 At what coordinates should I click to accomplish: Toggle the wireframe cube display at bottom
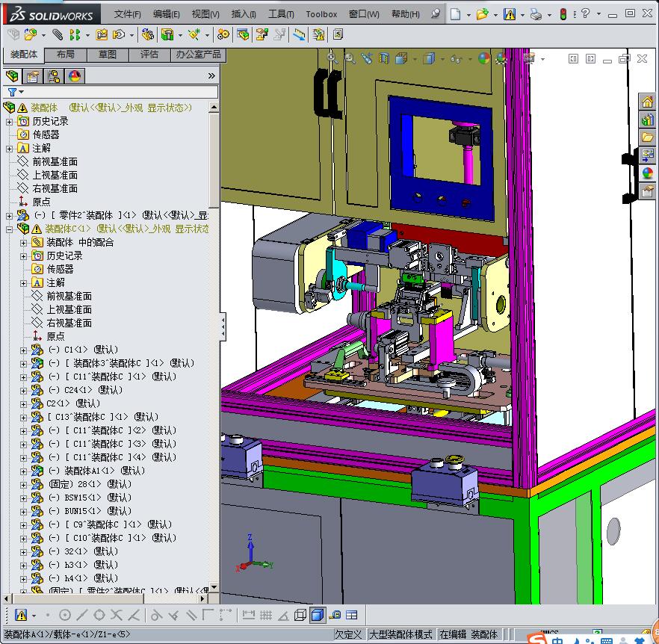[300, 615]
